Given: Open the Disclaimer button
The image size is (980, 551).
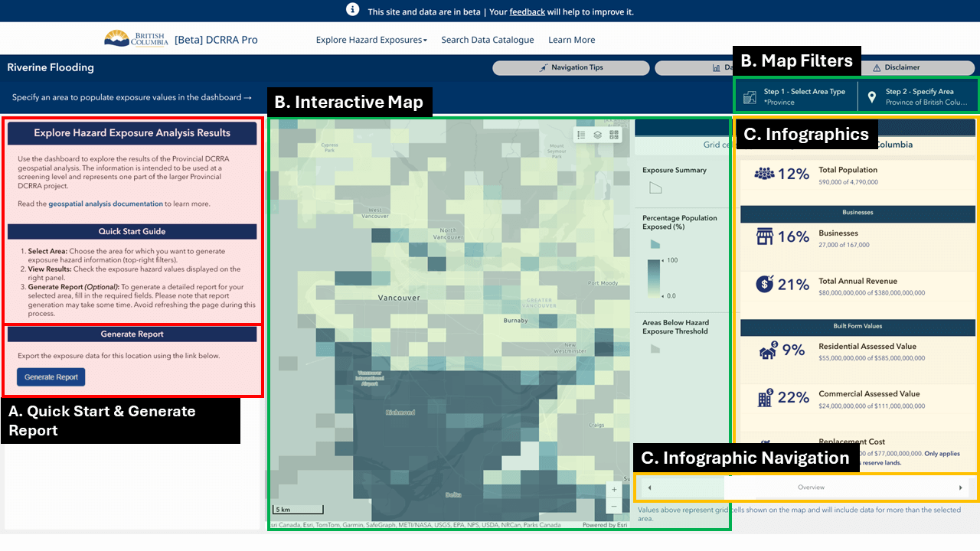Looking at the screenshot, I should pos(896,67).
